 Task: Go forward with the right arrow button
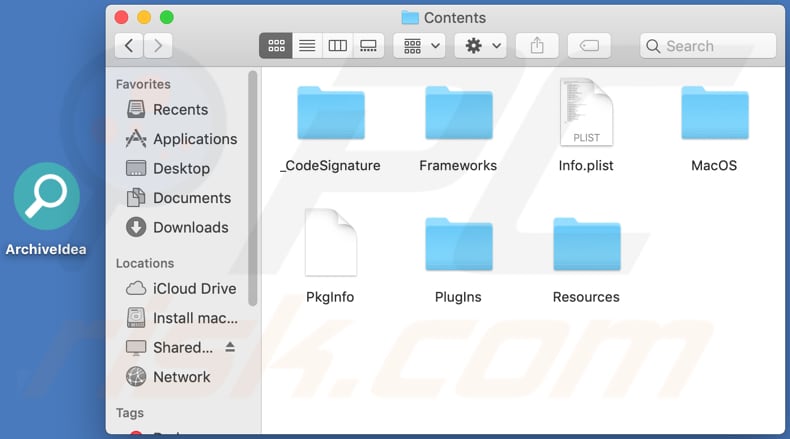[158, 46]
